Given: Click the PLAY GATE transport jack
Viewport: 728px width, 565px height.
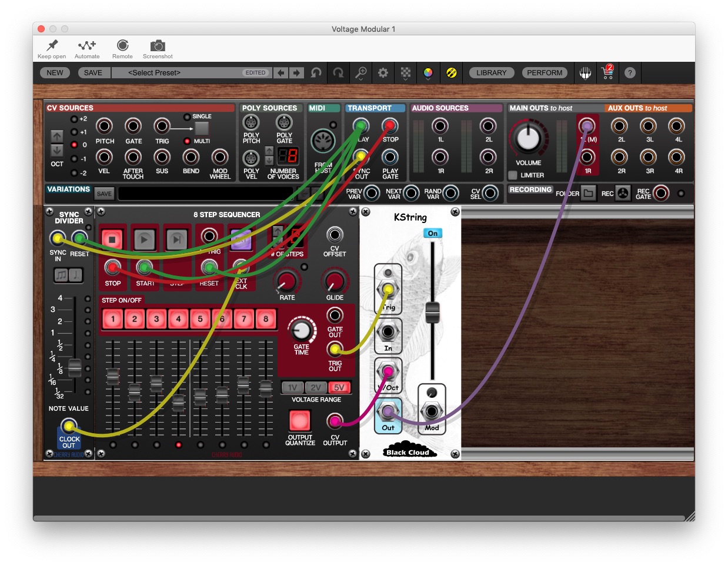Looking at the screenshot, I should [390, 157].
